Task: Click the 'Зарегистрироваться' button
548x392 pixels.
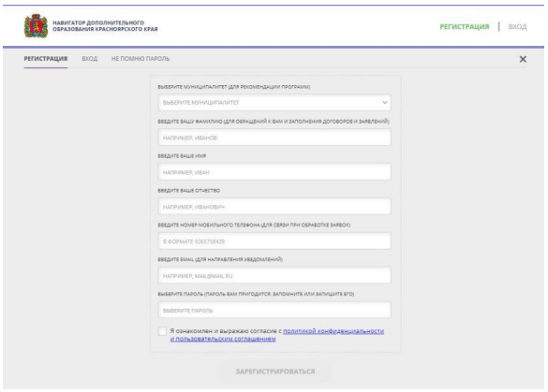Action: tap(274, 371)
